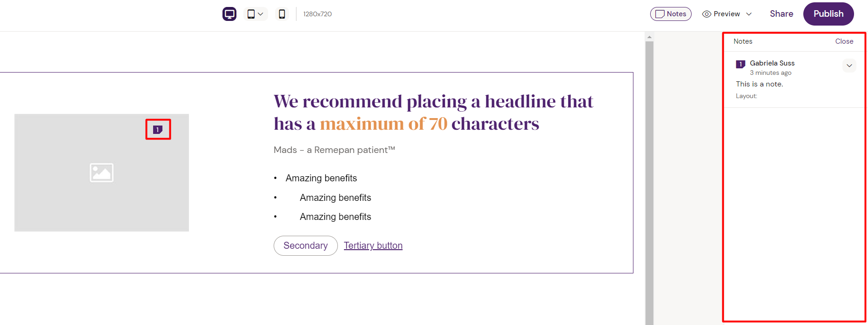Close the Notes panel
The width and height of the screenshot is (868, 325).
coord(844,41)
